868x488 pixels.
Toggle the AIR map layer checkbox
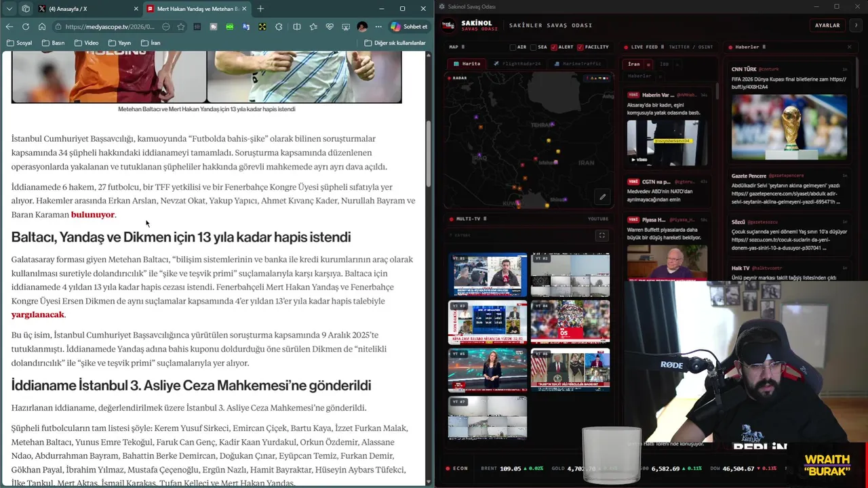point(513,47)
